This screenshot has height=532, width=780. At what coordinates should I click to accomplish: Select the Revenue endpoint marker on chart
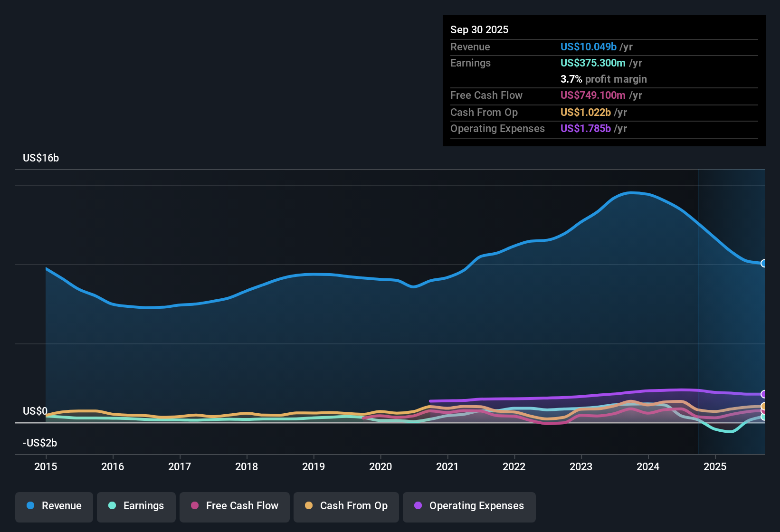point(764,263)
